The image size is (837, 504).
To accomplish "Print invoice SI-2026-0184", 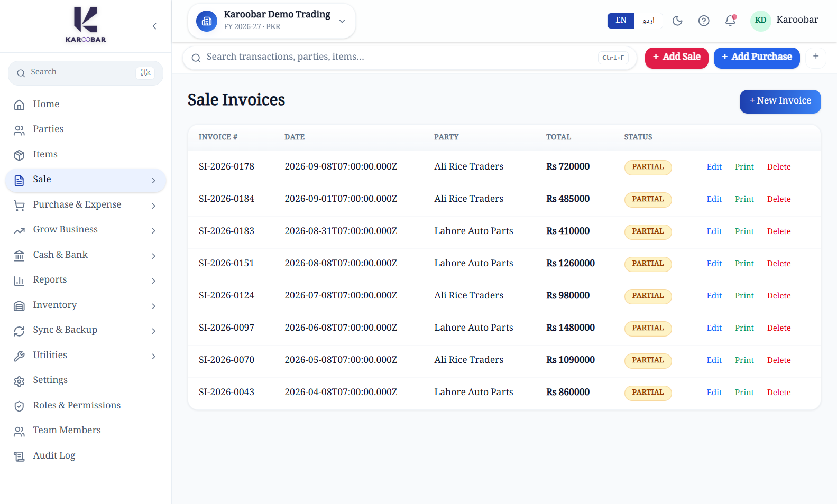I will pos(744,199).
